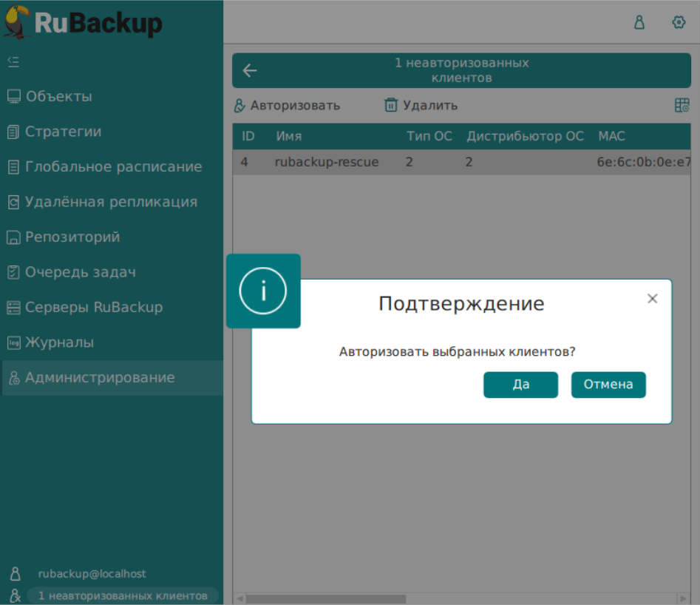Viewport: 700px width, 605px height.
Task: Cancel the dialog with Отмена button
Action: click(x=608, y=385)
